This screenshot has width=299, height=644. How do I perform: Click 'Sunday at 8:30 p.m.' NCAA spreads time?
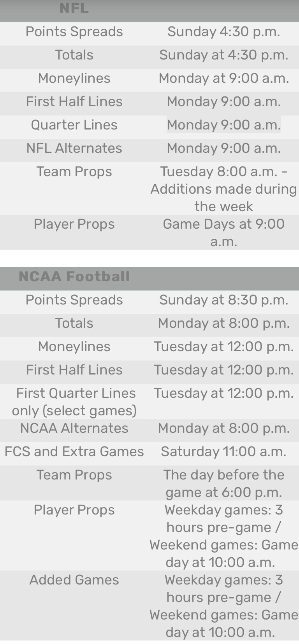223,300
